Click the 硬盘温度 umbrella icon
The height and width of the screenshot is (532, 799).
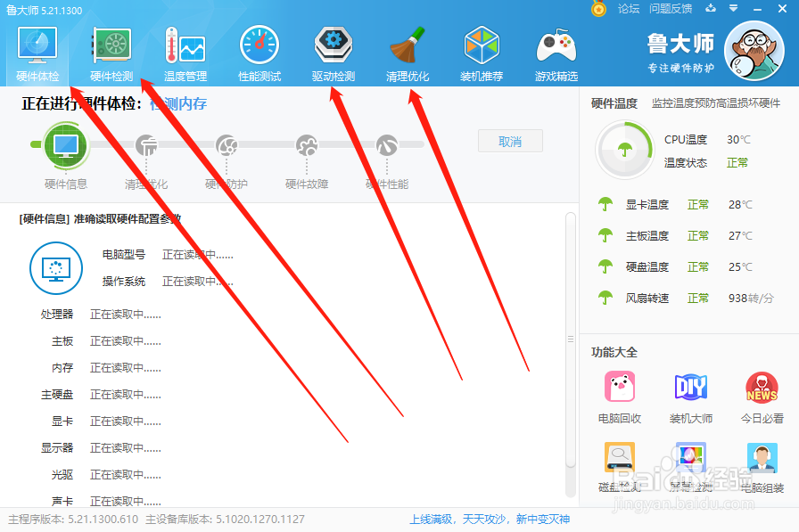[605, 266]
